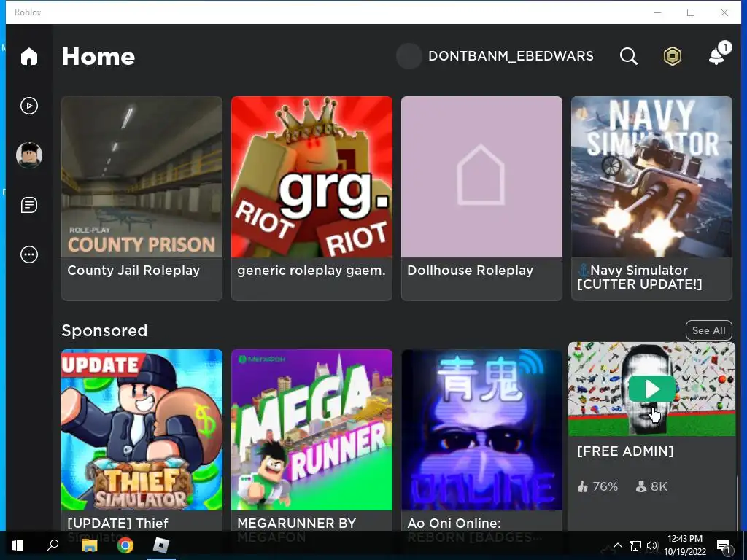Open the Home icon in sidebar
The width and height of the screenshot is (747, 560).
coord(29,56)
